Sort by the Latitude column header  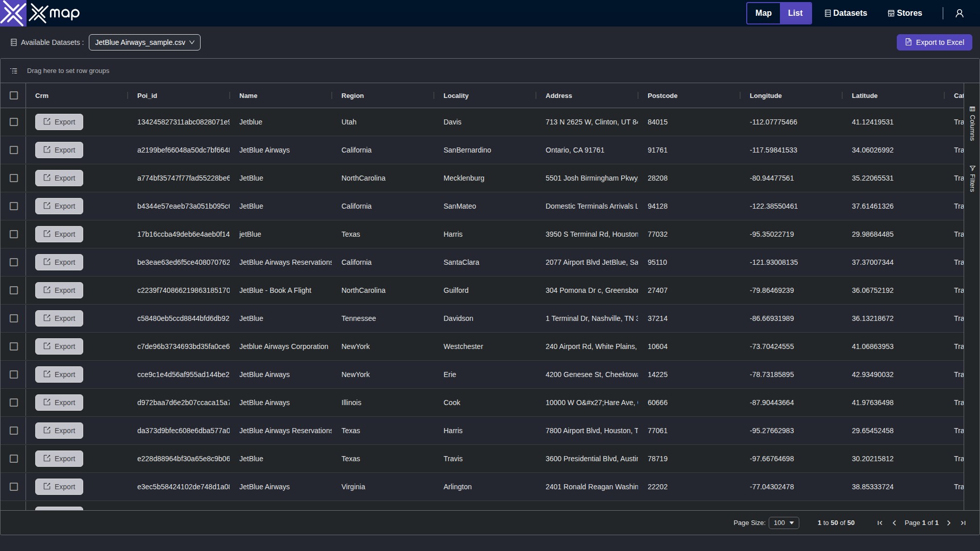[865, 95]
